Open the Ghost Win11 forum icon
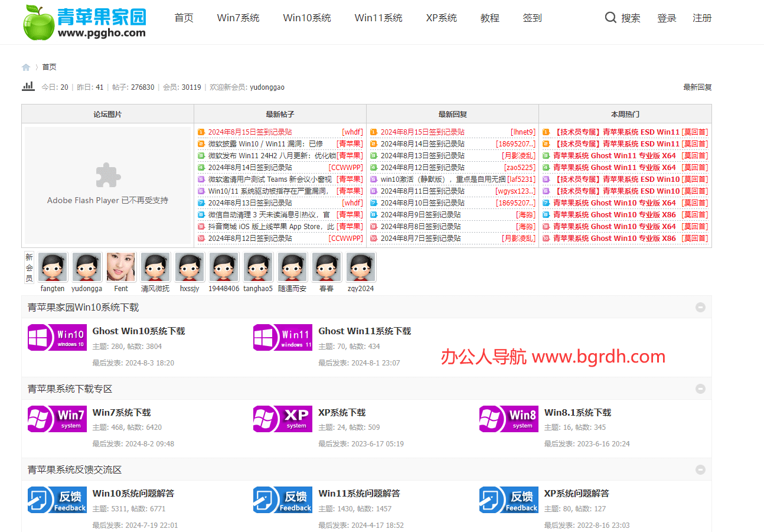Screen dimensions: 764x532 point(283,337)
